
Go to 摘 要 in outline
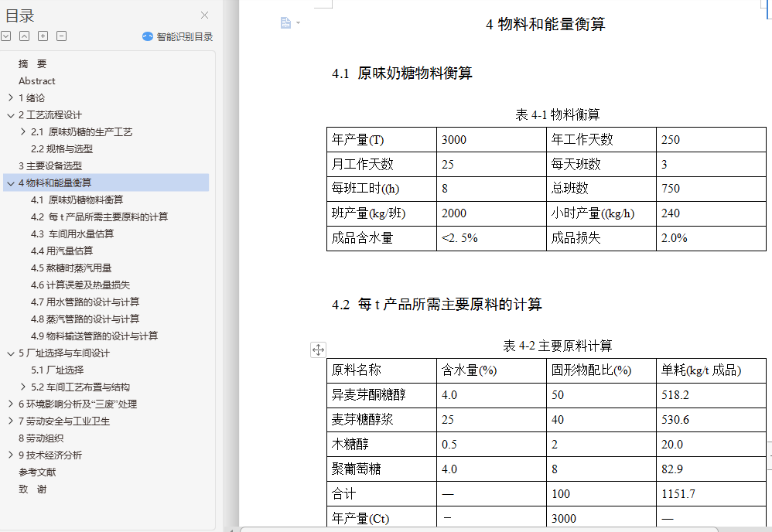pyautogui.click(x=32, y=64)
